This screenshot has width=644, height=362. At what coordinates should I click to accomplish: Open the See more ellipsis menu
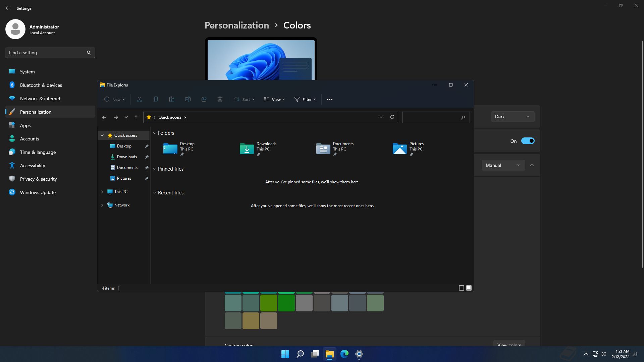pyautogui.click(x=330, y=99)
